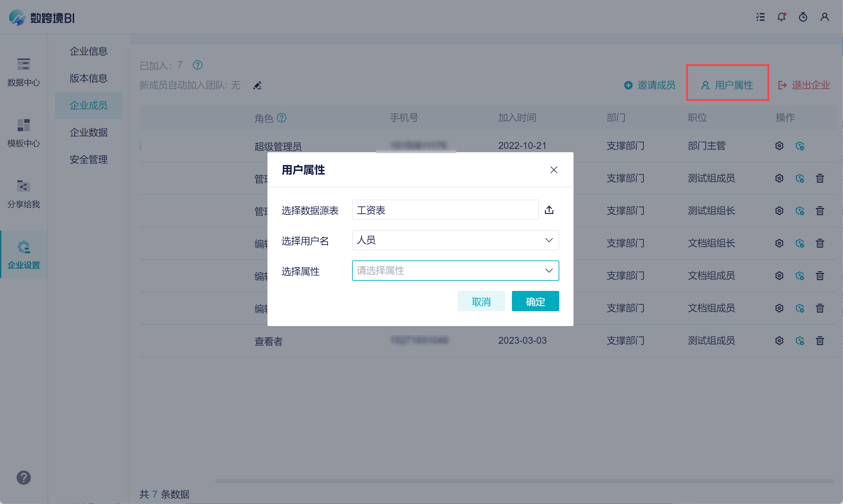Go to 数据中心 in sidebar
This screenshot has height=504, width=843.
point(23,72)
